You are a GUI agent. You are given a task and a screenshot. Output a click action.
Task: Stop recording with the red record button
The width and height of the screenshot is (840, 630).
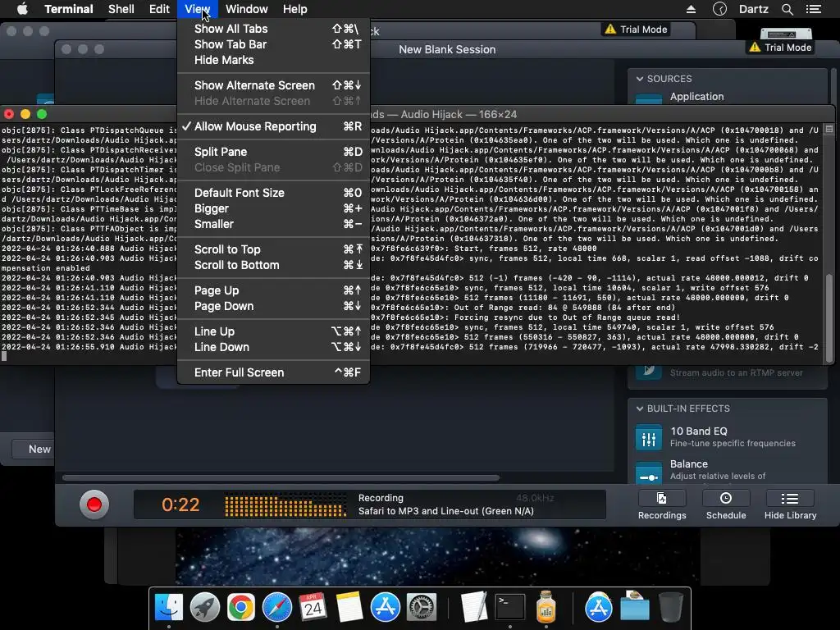94,504
